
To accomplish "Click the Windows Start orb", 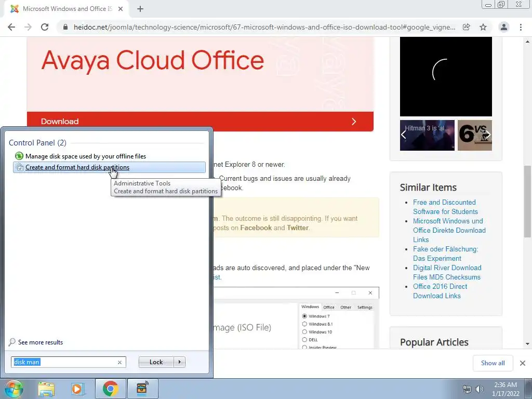I will pyautogui.click(x=14, y=389).
